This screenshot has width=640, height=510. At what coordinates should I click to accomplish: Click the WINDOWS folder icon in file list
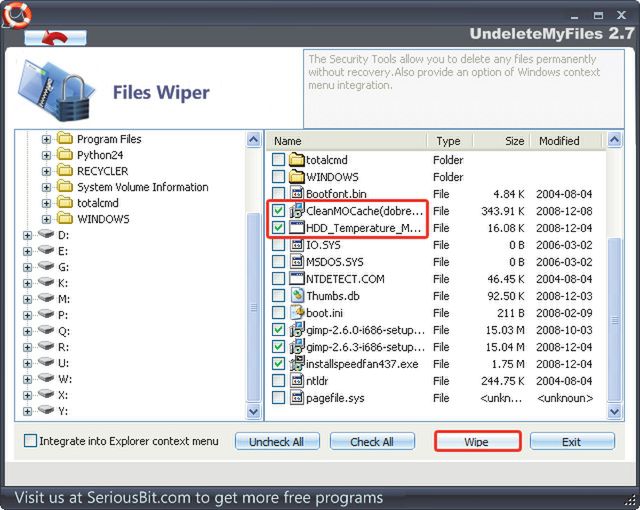pos(297,177)
